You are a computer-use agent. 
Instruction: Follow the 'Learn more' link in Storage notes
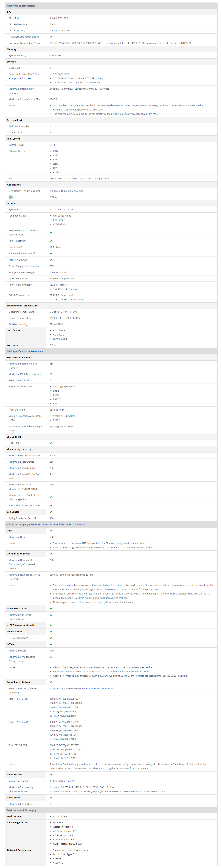click(x=153, y=114)
